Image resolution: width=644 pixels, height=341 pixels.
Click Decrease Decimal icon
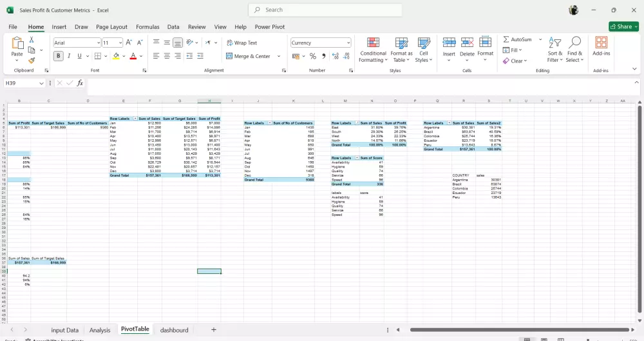pyautogui.click(x=346, y=56)
